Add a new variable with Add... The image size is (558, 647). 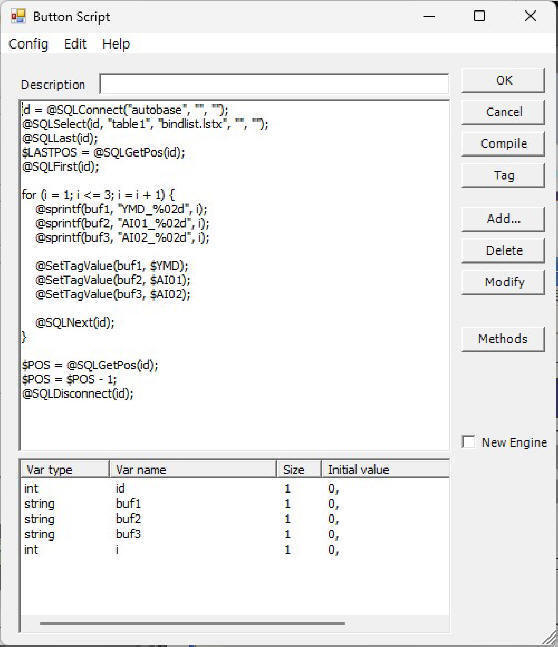point(503,219)
